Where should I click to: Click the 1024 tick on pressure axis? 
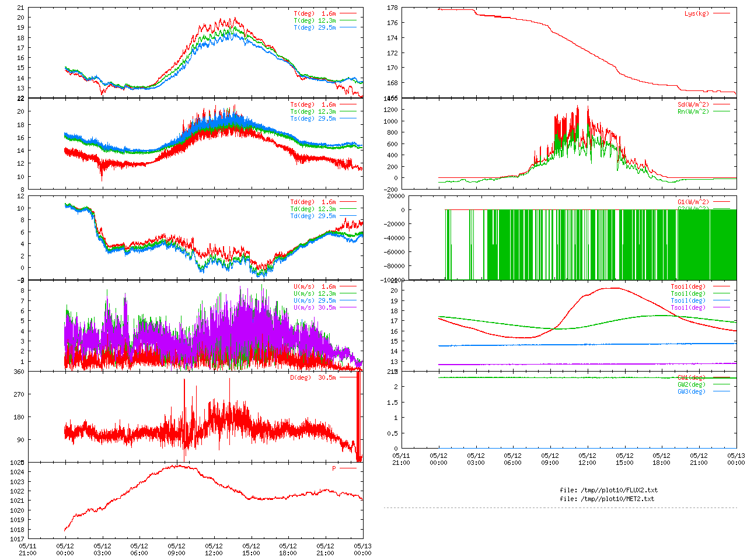click(17, 472)
